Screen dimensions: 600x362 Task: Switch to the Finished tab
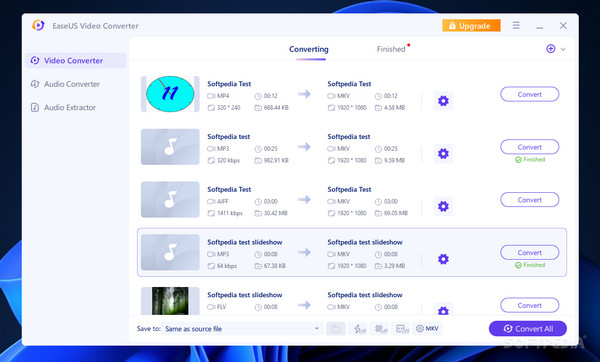tap(391, 49)
